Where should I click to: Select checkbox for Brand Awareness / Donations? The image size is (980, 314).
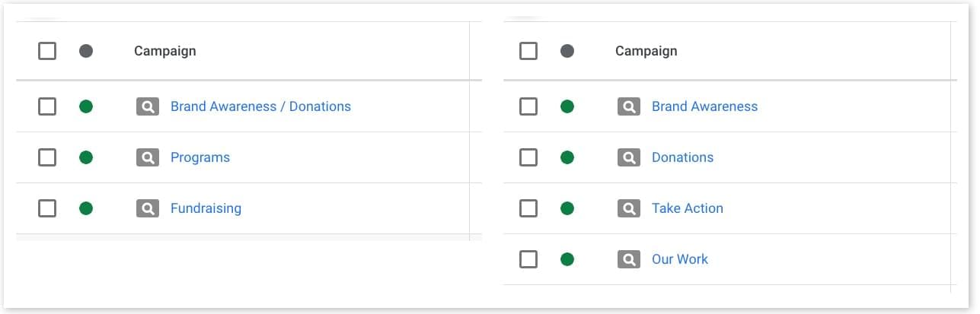[x=47, y=106]
